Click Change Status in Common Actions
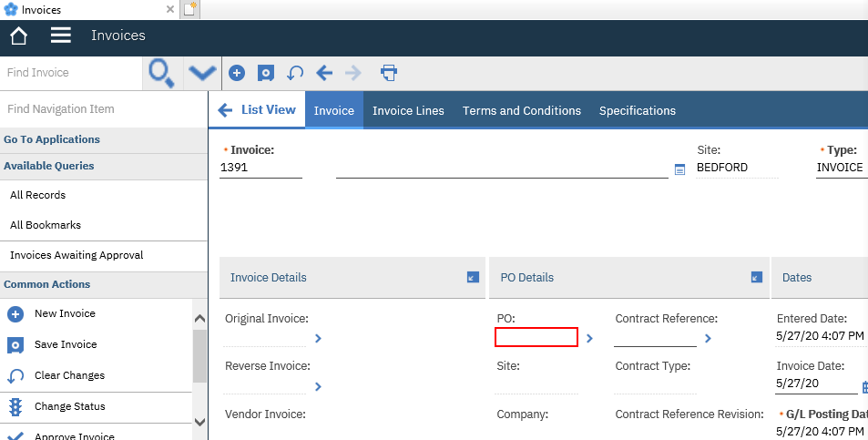 [x=69, y=406]
